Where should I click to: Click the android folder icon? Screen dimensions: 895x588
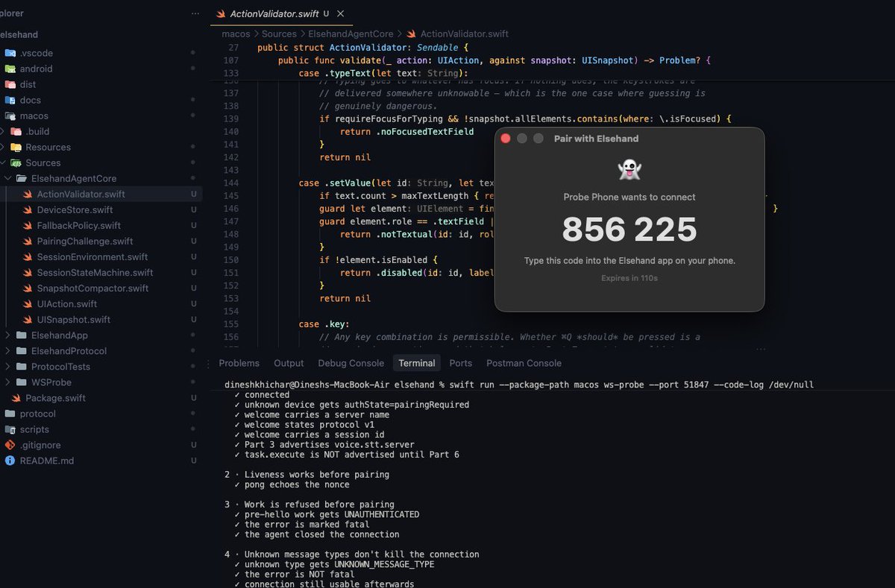tap(10, 69)
